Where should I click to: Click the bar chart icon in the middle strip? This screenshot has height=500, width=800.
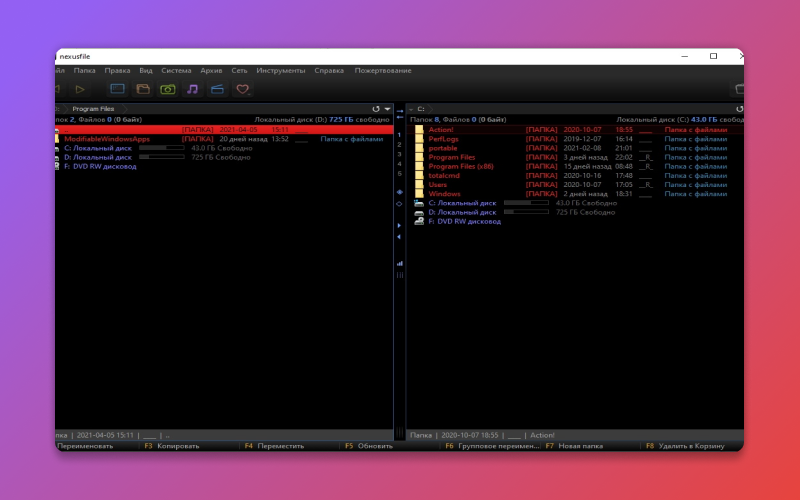point(399,263)
